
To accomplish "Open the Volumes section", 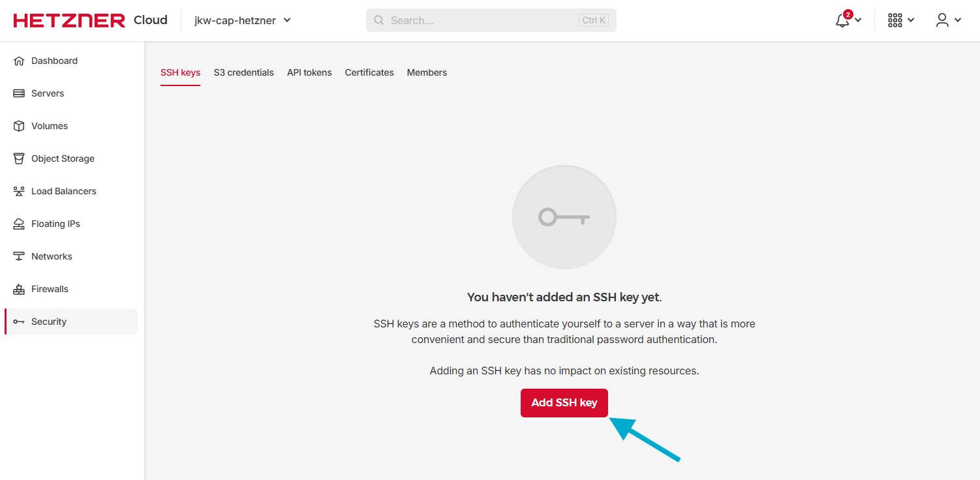I will [49, 125].
